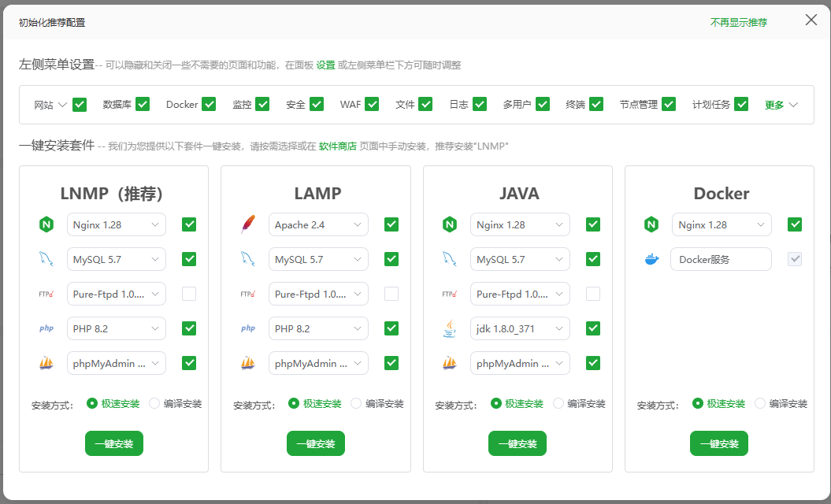Viewport: 831px width, 504px height.
Task: Toggle the 节点管理 menu checkbox
Action: pos(668,105)
